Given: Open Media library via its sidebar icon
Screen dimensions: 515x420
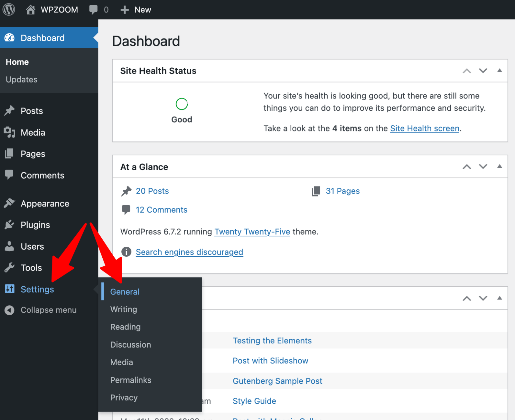Looking at the screenshot, I should (10, 132).
